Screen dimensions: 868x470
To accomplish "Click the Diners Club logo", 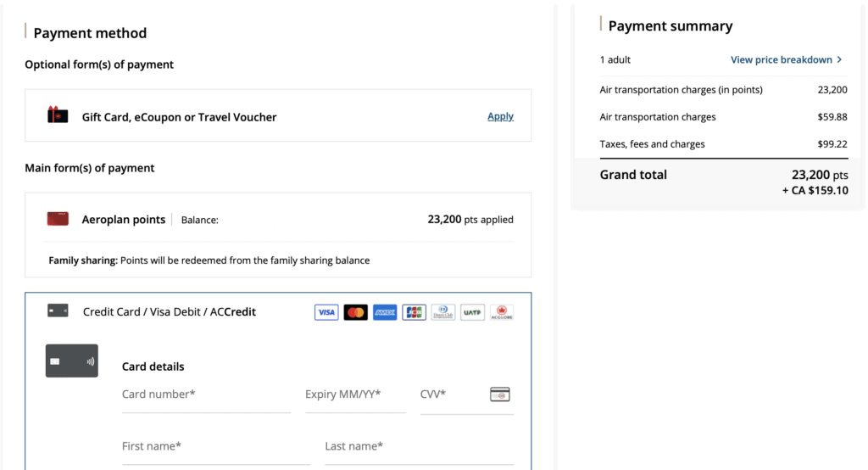I will point(443,312).
